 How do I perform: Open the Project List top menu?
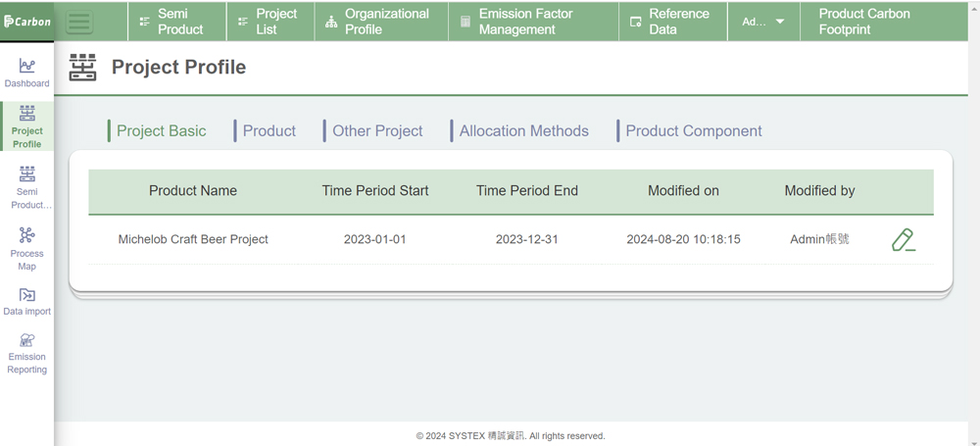pyautogui.click(x=269, y=22)
